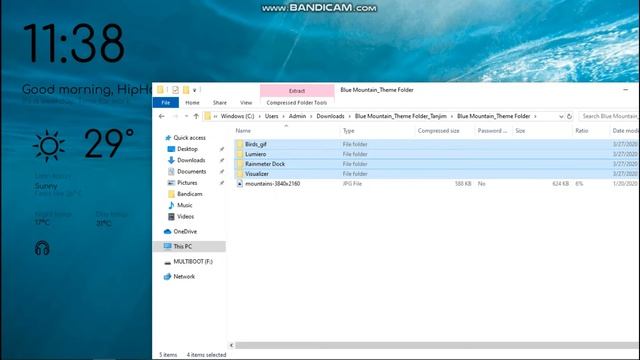
Task: Select Network in navigation pane
Action: (184, 276)
